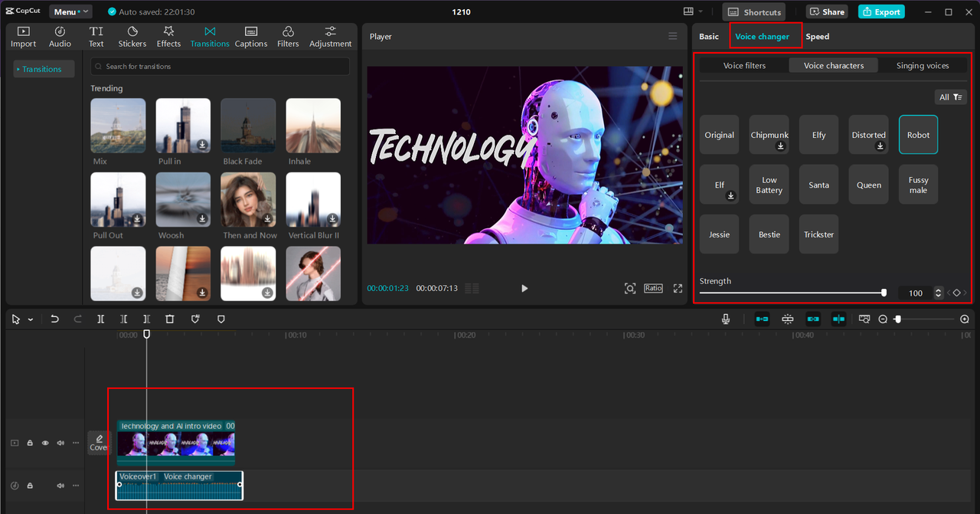Open the Adjustment panel
The image size is (980, 514).
(331, 37)
